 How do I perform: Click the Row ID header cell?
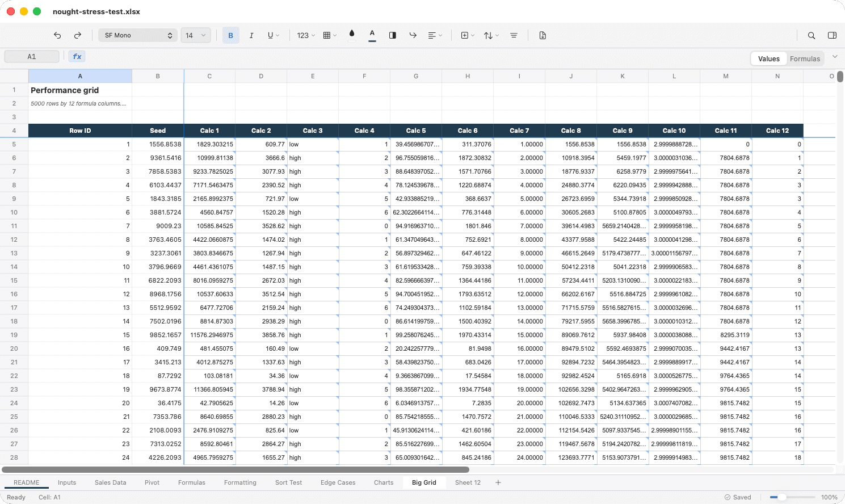[80, 131]
